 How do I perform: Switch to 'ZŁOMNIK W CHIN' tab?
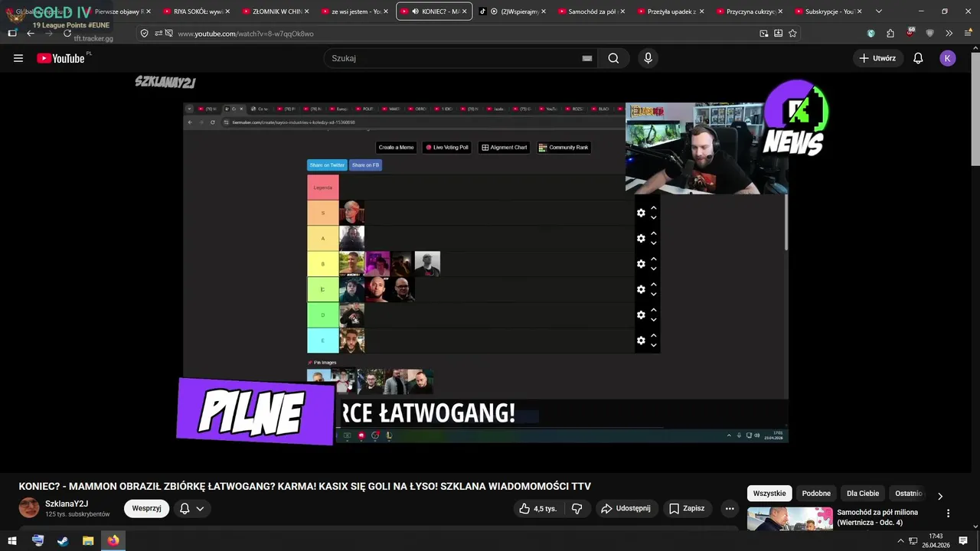point(273,11)
